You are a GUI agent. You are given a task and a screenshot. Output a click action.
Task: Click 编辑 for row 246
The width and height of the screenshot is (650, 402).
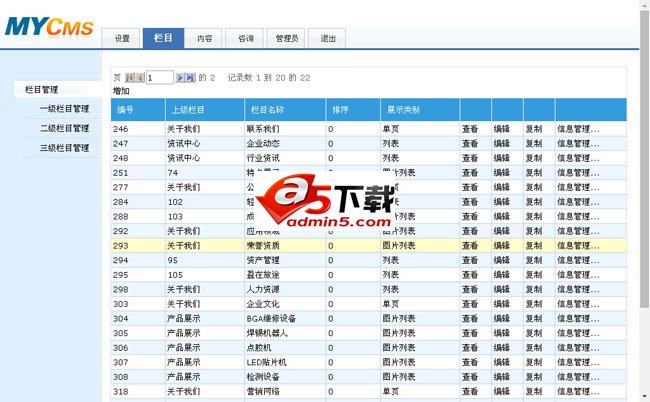[x=502, y=129]
